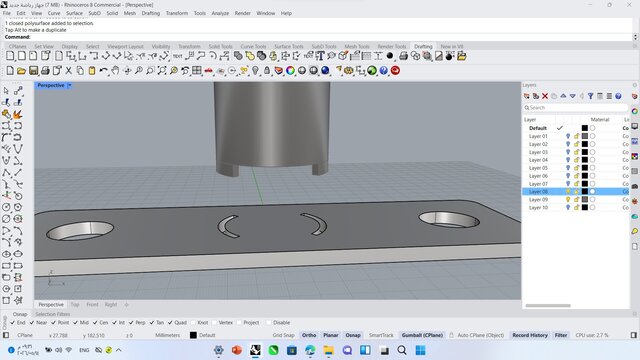
Task: Toggle the Grid Snap status bar button
Action: [x=283, y=335]
